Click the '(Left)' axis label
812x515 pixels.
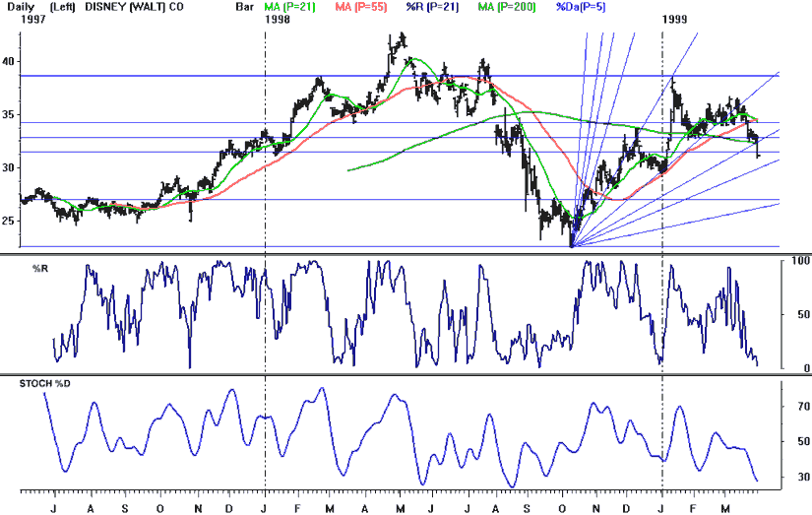62,7
